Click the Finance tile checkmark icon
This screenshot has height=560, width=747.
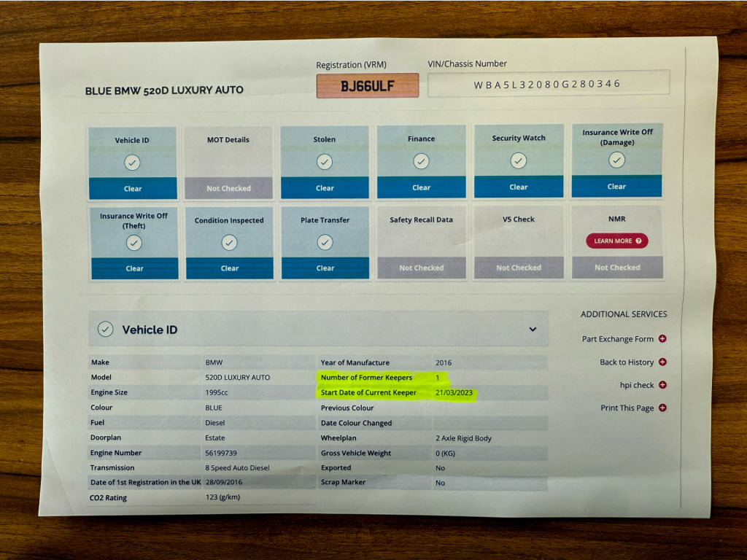421,161
